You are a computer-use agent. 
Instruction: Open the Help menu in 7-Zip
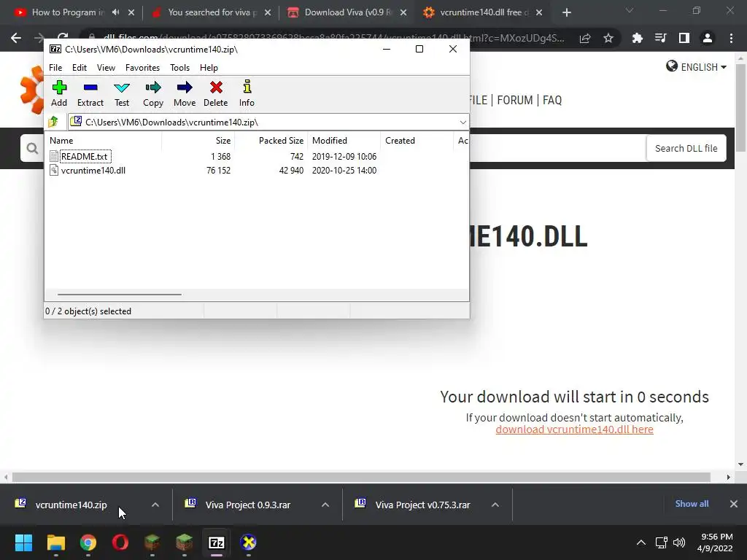(x=209, y=68)
